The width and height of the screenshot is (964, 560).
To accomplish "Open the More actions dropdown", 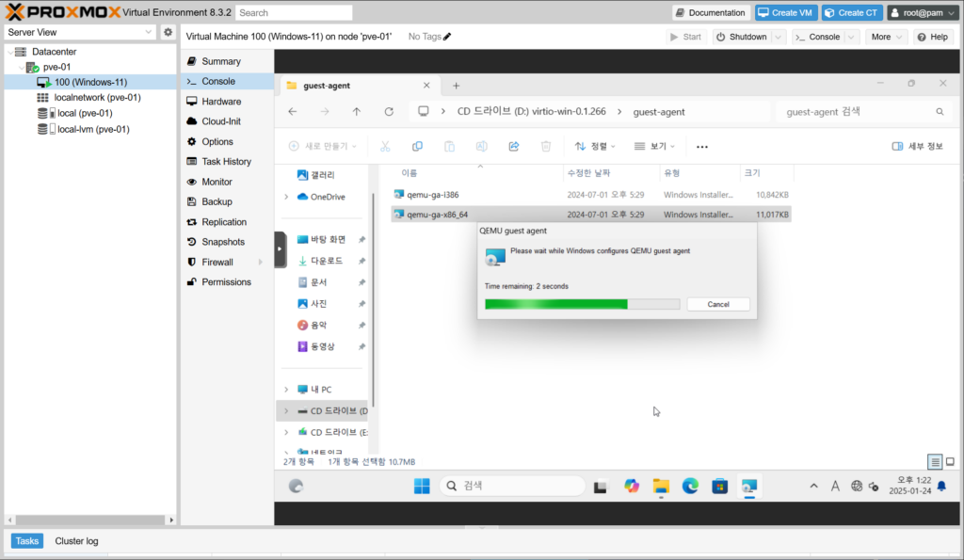I will (887, 37).
